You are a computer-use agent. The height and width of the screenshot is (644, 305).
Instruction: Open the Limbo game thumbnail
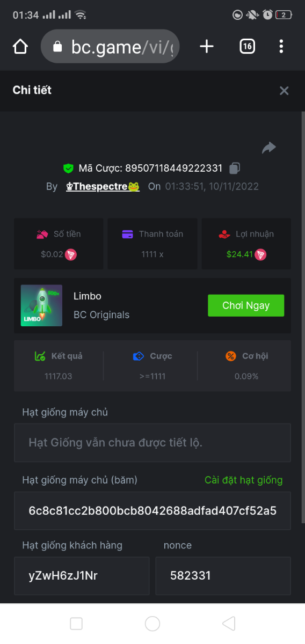pos(41,305)
